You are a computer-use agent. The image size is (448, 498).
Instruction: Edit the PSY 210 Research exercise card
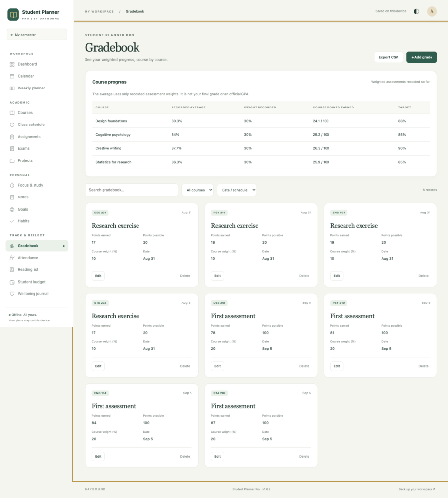coord(217,276)
